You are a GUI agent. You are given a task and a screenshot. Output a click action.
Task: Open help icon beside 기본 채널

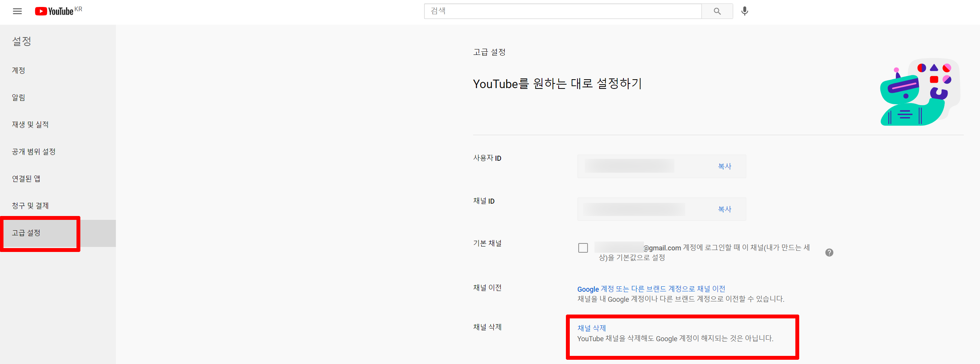pos(829,252)
